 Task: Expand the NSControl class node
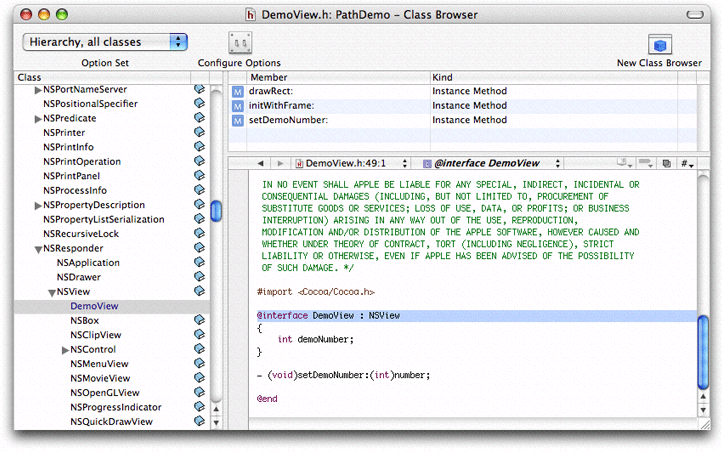pos(65,350)
